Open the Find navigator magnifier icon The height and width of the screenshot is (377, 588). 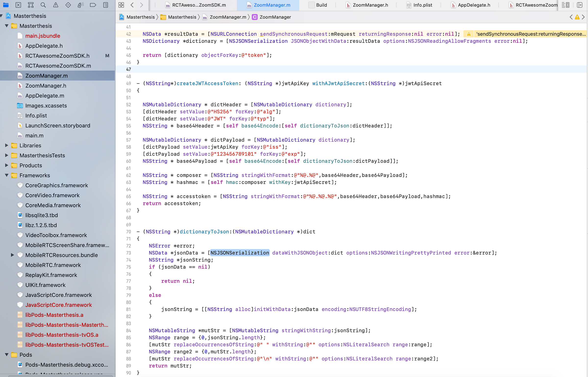coord(43,5)
